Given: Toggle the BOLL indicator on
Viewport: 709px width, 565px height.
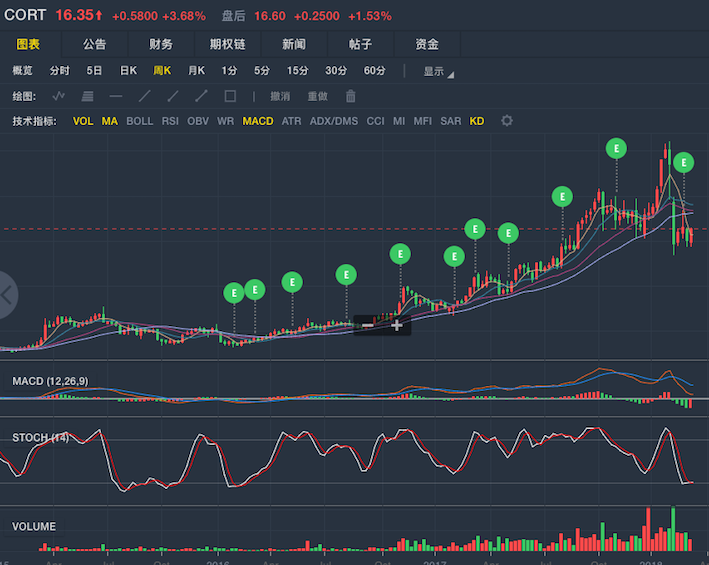Looking at the screenshot, I should click(140, 121).
